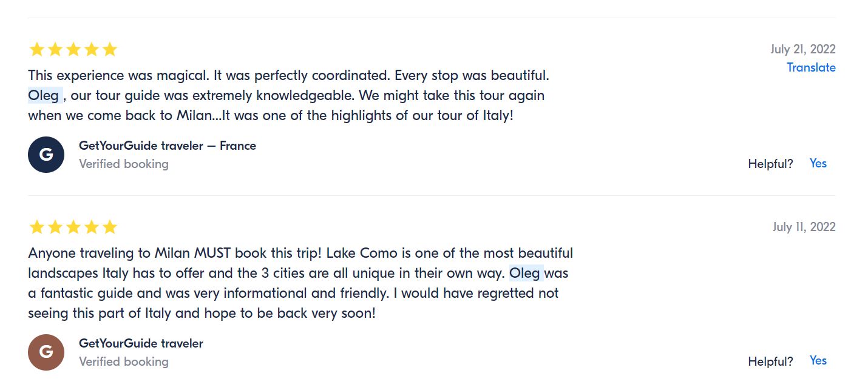The image size is (868, 390).
Task: Click the brown G avatar icon
Action: (x=46, y=352)
